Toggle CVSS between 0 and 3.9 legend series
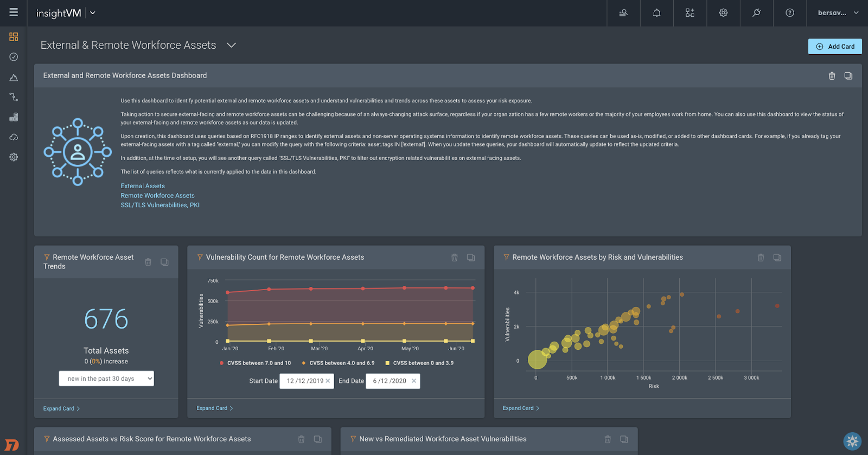The height and width of the screenshot is (455, 868). 423,363
